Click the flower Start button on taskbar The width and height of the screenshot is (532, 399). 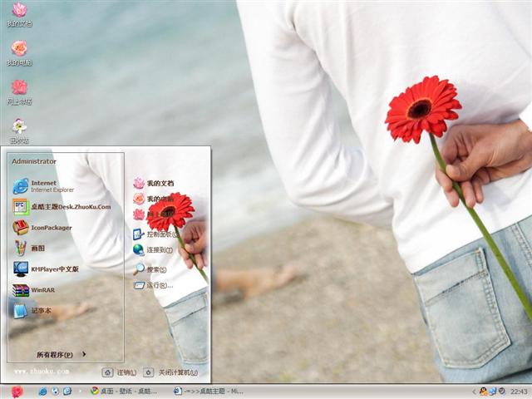[x=17, y=391]
